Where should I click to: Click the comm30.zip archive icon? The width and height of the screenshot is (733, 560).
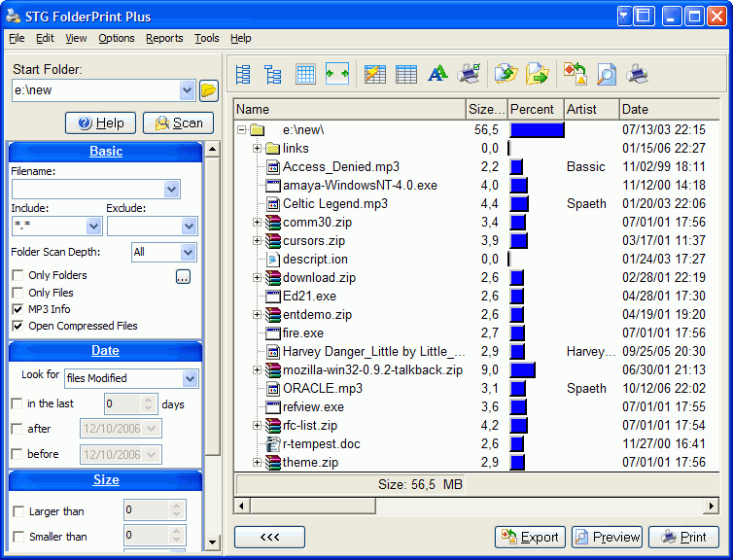tap(272, 223)
